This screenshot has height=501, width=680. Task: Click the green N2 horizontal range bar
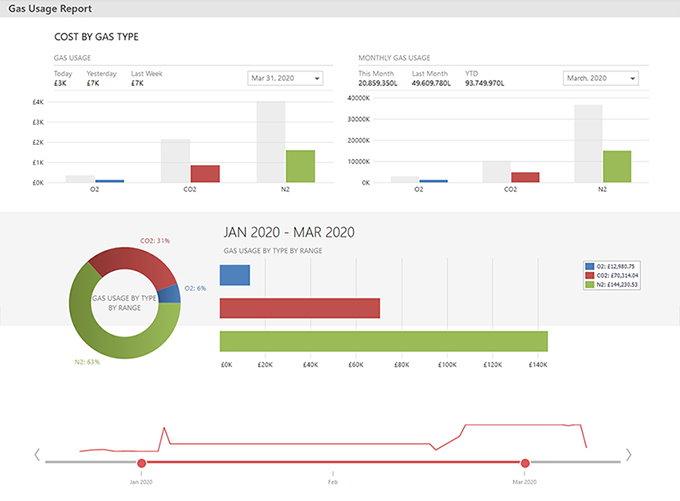[x=383, y=341]
